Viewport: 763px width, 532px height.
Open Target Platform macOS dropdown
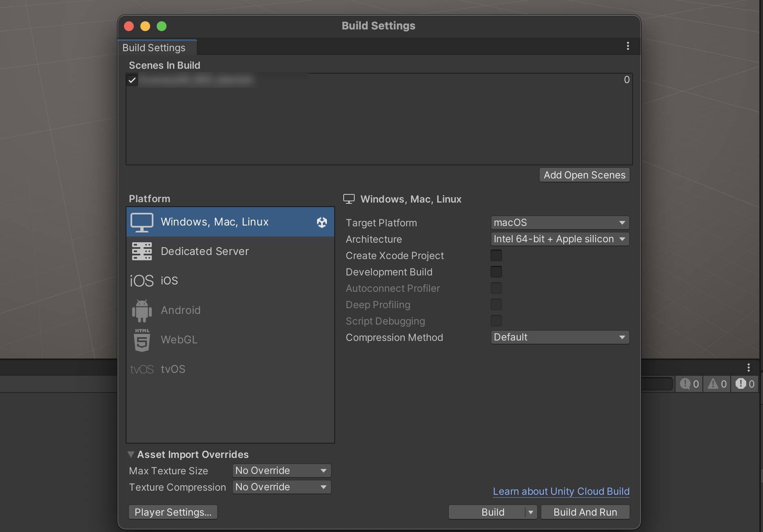(560, 223)
